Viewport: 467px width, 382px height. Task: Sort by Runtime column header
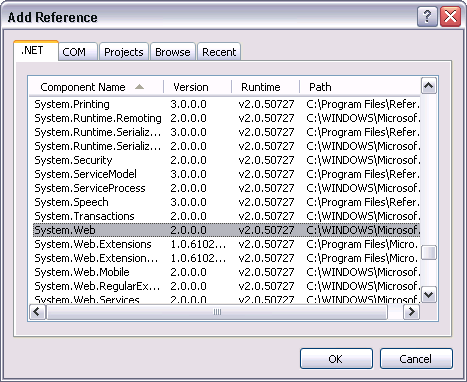tap(265, 87)
